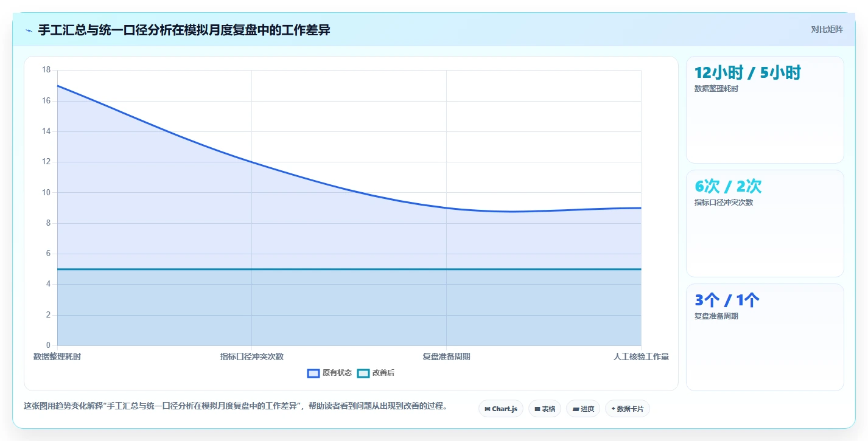Screen dimensions: 868x441
Task: Click the 复盘准备周期 card caption
Action: [x=716, y=316]
